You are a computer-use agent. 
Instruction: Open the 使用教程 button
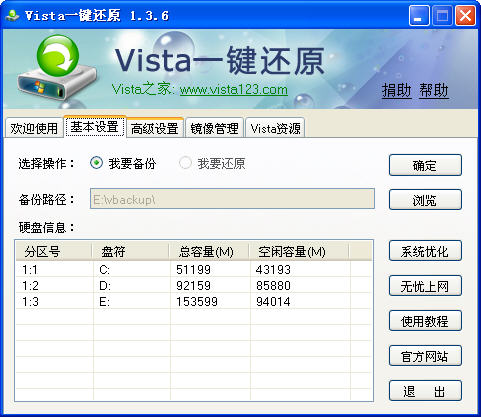(425, 321)
